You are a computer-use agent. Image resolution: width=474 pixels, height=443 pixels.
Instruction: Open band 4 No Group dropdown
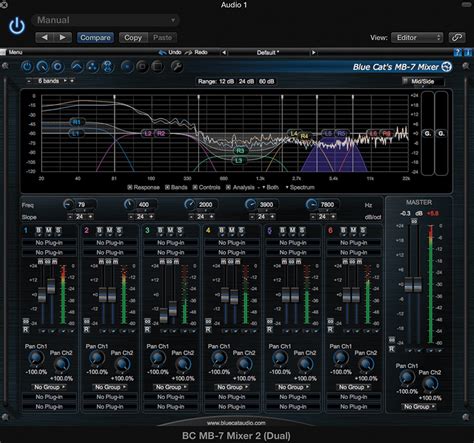pos(232,387)
